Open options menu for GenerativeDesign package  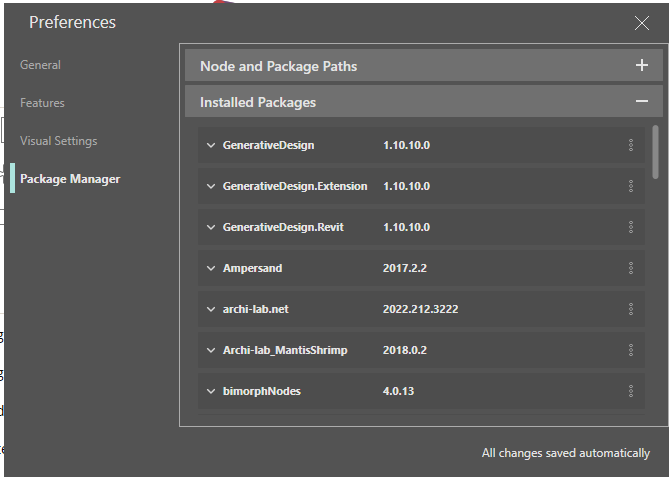point(631,145)
